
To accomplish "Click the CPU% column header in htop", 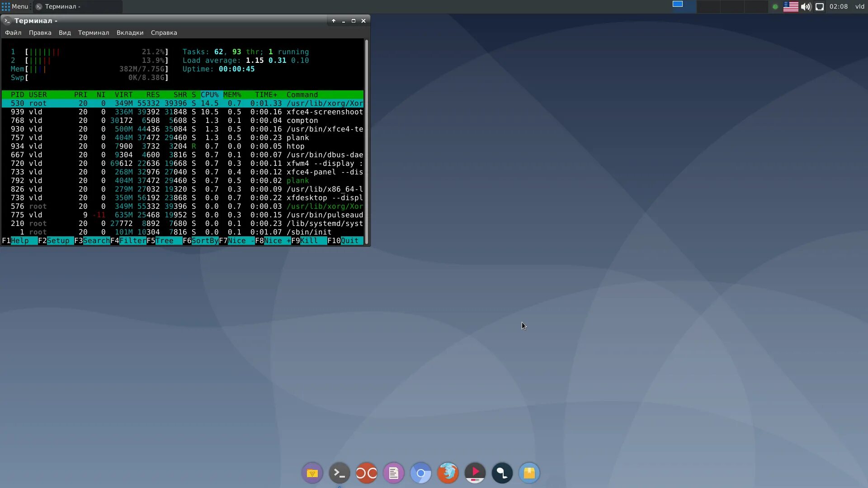I will click(209, 95).
